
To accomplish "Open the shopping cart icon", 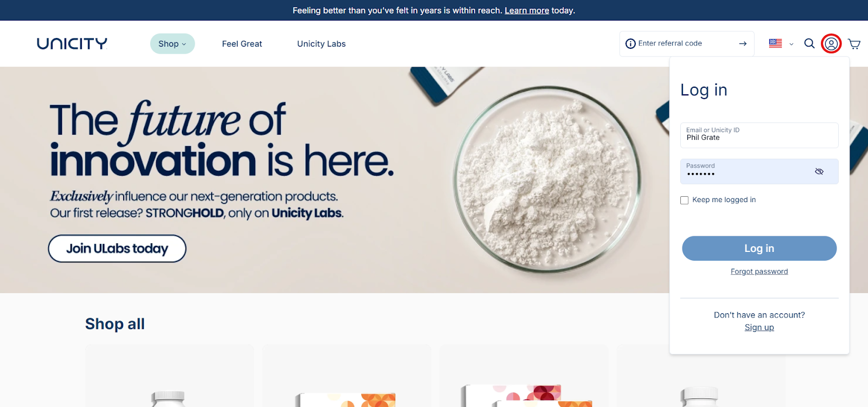I will point(854,44).
